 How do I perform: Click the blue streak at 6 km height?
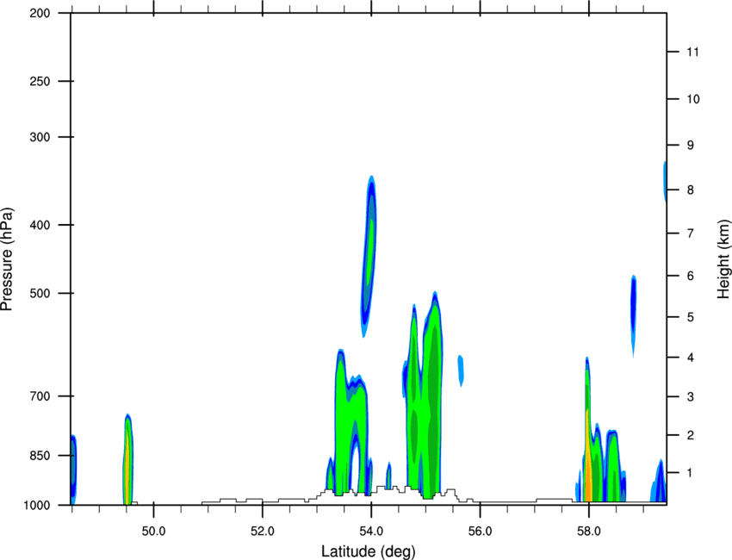[634, 315]
